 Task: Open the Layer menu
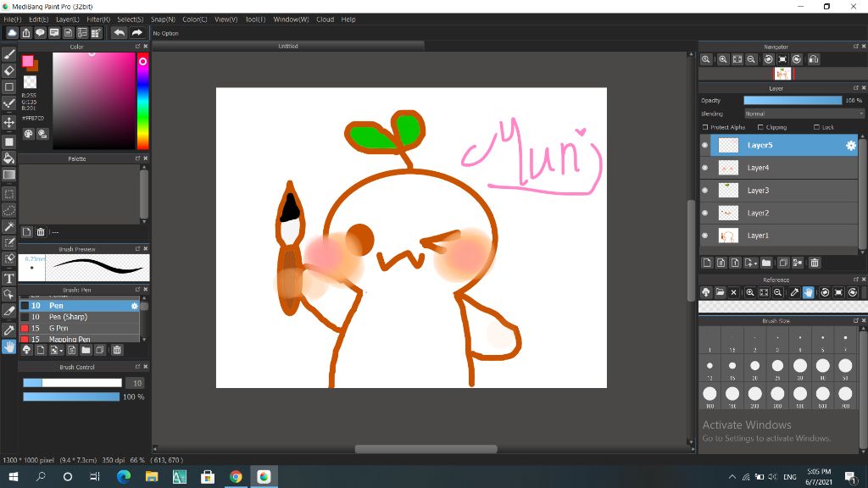tap(68, 19)
